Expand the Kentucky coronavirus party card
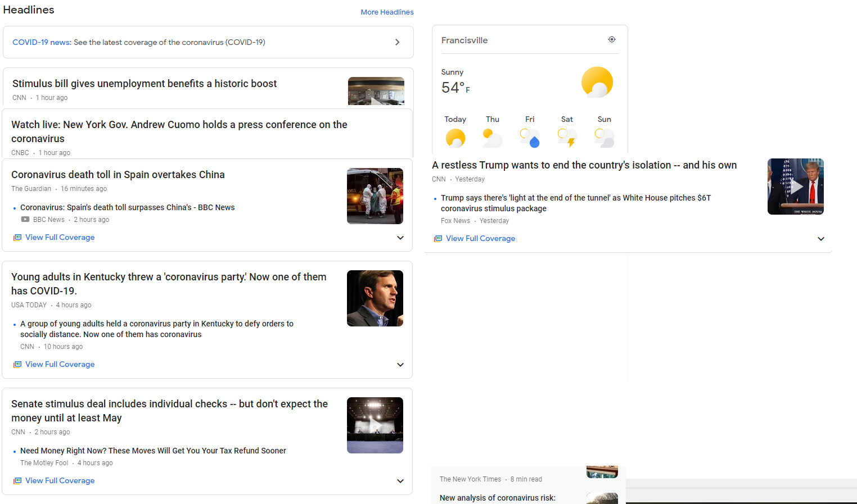This screenshot has height=504, width=857. pos(400,365)
